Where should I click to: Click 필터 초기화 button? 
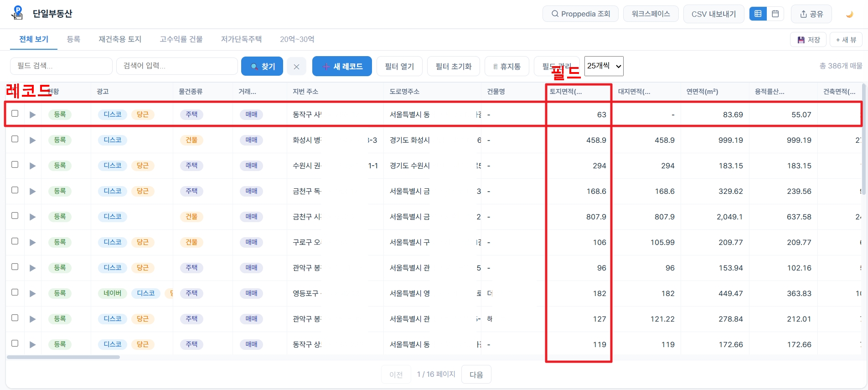pyautogui.click(x=454, y=67)
